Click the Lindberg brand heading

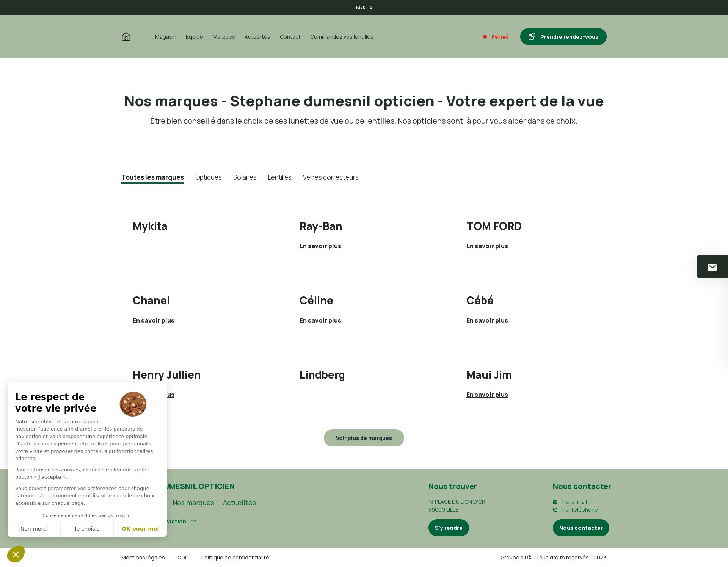322,375
